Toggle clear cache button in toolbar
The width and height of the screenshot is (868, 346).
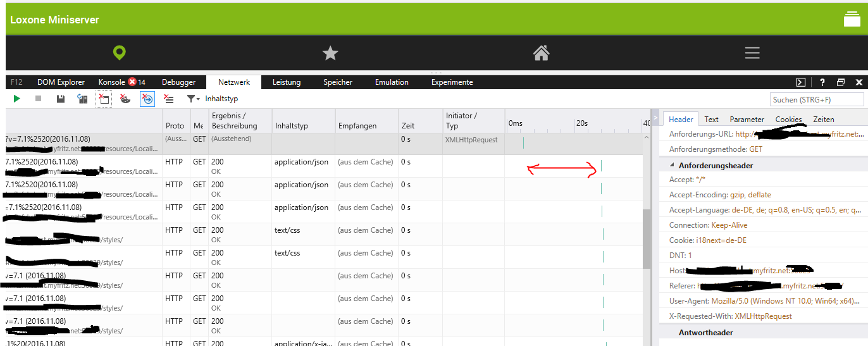click(104, 99)
